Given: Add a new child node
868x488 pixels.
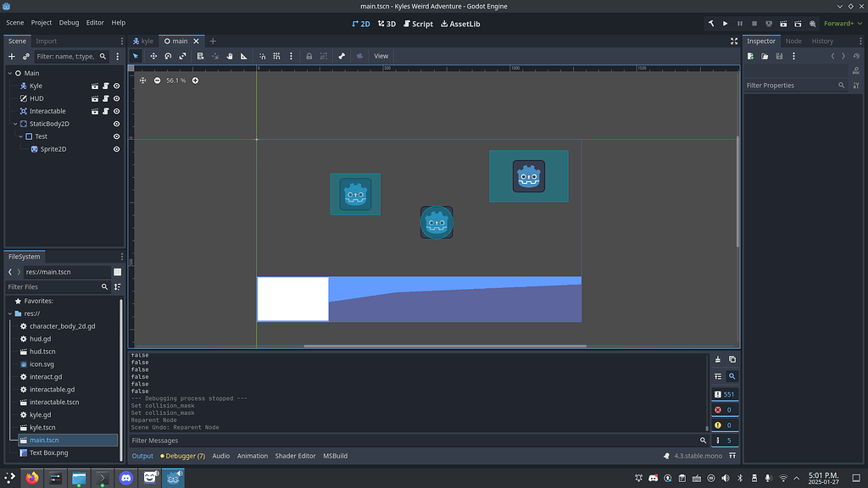Looking at the screenshot, I should pyautogui.click(x=12, y=57).
